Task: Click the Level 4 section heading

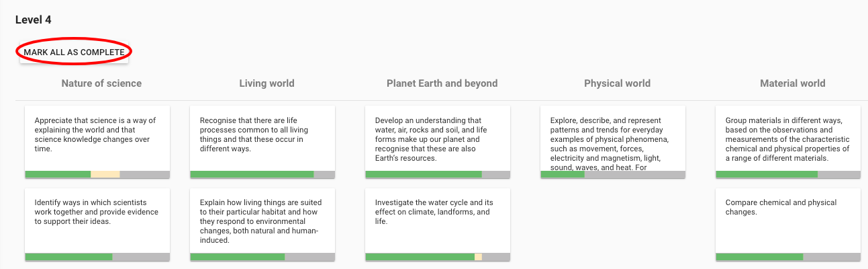Action: click(34, 20)
